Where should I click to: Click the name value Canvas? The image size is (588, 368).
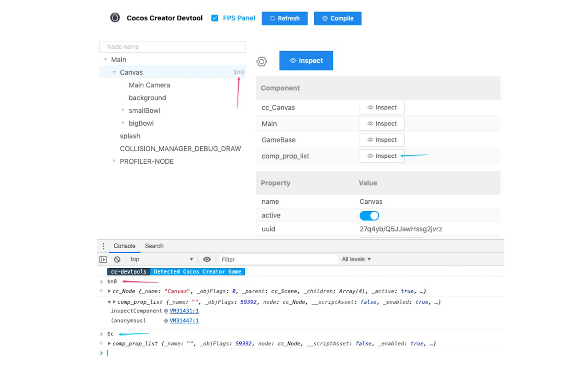[371, 201]
